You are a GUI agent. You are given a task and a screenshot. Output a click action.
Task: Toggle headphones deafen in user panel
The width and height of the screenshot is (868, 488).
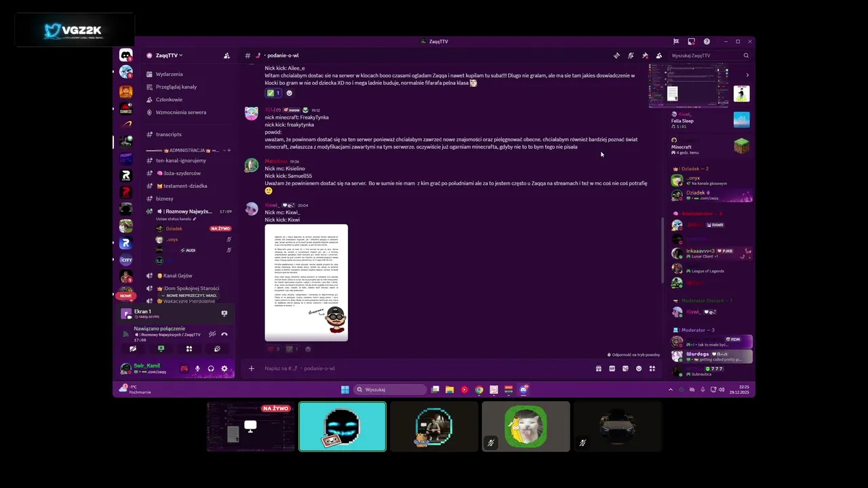pos(211,369)
